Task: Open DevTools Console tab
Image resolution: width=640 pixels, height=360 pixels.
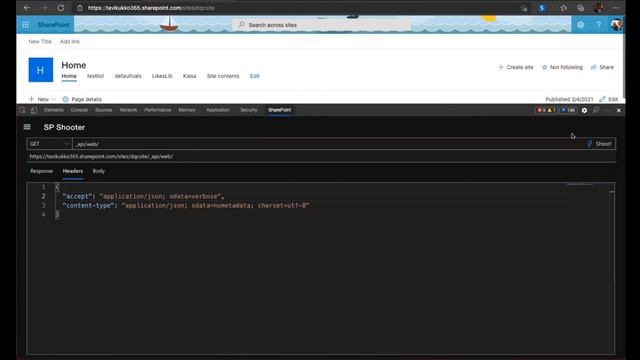Action: pos(79,110)
